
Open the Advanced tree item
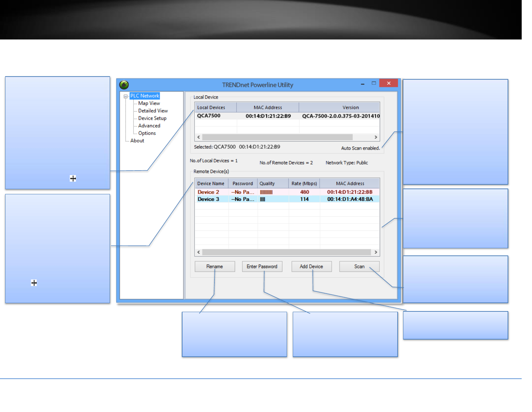pos(149,126)
